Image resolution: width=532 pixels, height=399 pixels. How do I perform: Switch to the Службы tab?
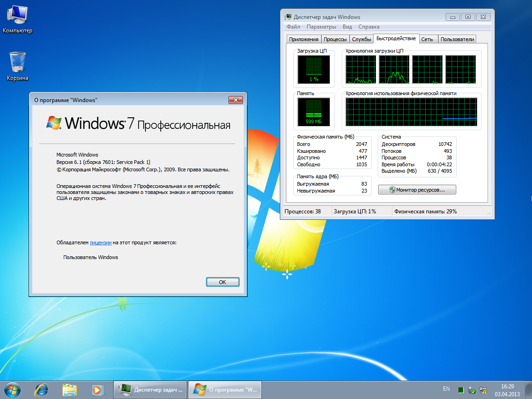361,39
